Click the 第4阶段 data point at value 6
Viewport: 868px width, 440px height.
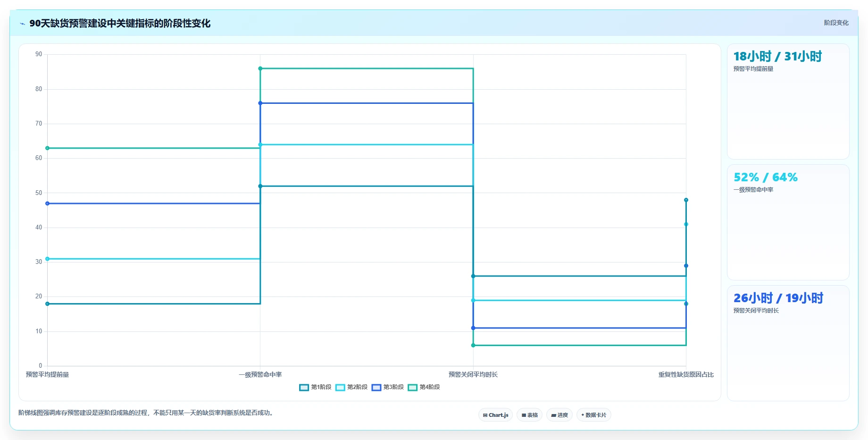click(x=473, y=346)
